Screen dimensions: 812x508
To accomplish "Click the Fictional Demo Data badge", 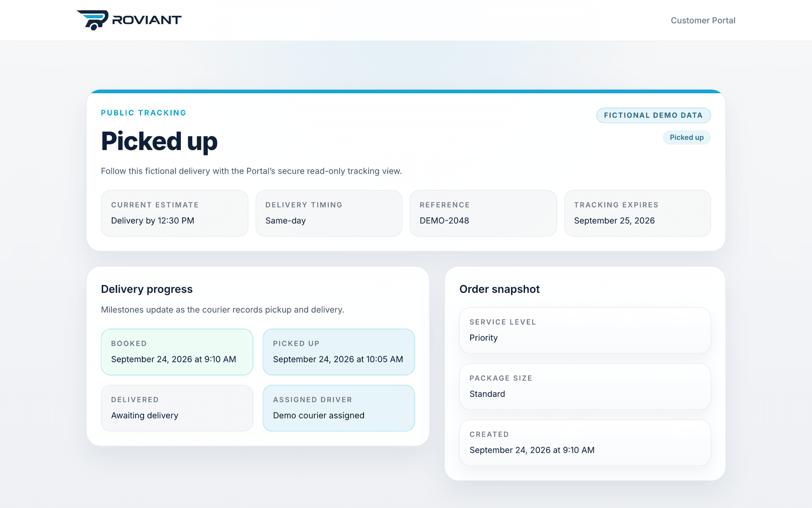I will tap(653, 115).
